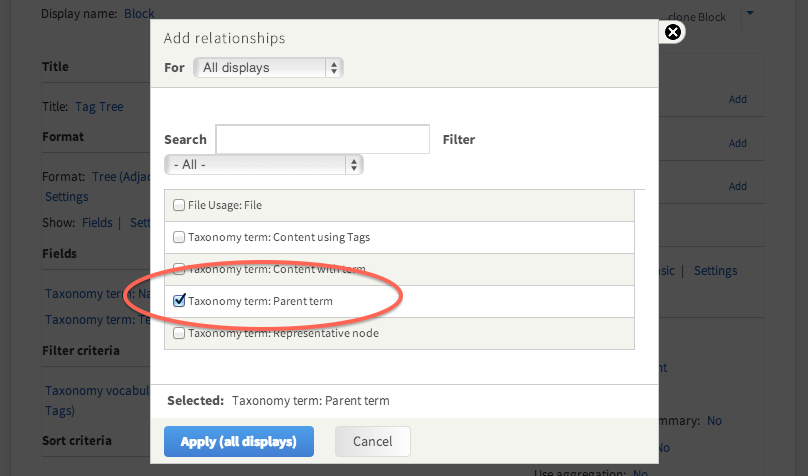The width and height of the screenshot is (808, 476).
Task: Click the Block display name link
Action: pyautogui.click(x=139, y=14)
